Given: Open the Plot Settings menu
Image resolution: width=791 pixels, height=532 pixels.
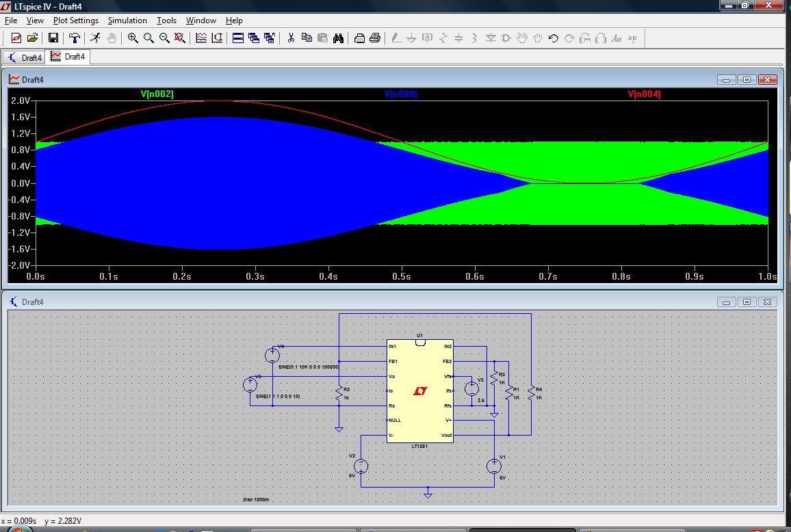Looking at the screenshot, I should pyautogui.click(x=76, y=20).
